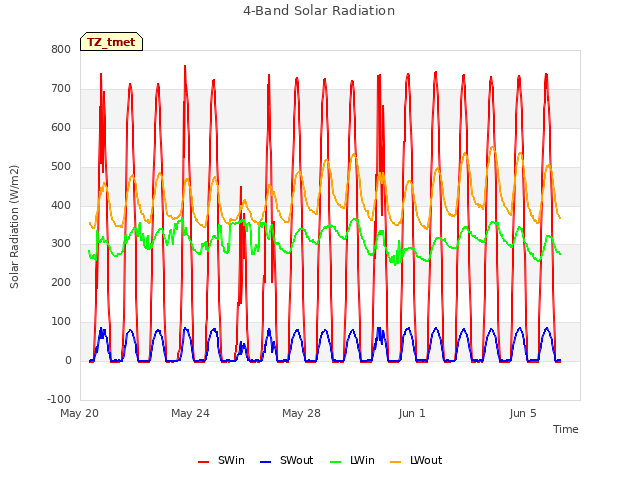Screen dimensions: 640x480
Task: Click the blue SWout legend color marker
Action: tap(265, 462)
